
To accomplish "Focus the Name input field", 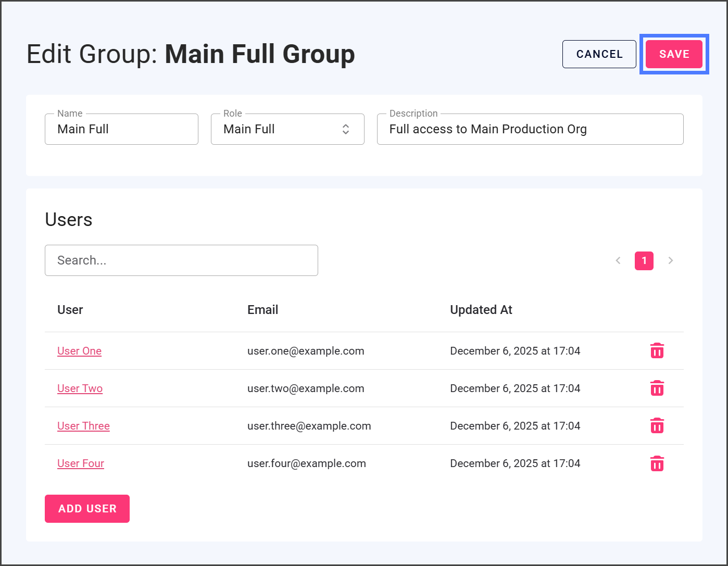I will pos(121,129).
